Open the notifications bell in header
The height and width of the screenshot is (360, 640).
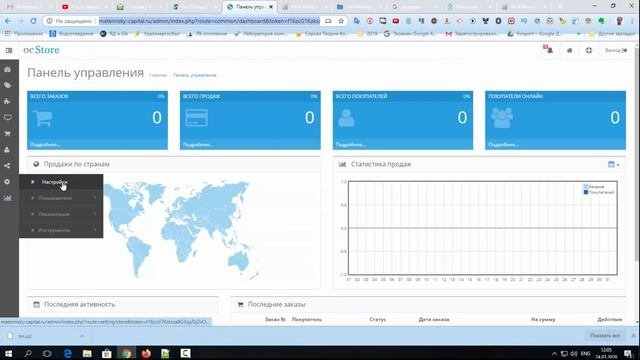coord(549,50)
